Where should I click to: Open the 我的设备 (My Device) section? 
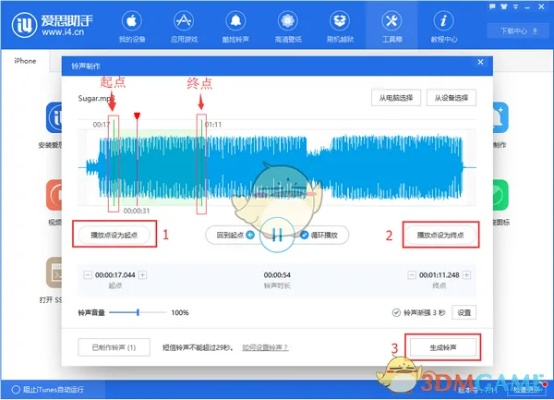tap(132, 27)
